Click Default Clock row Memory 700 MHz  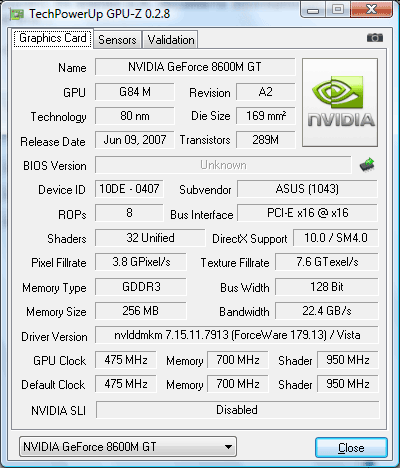click(238, 384)
